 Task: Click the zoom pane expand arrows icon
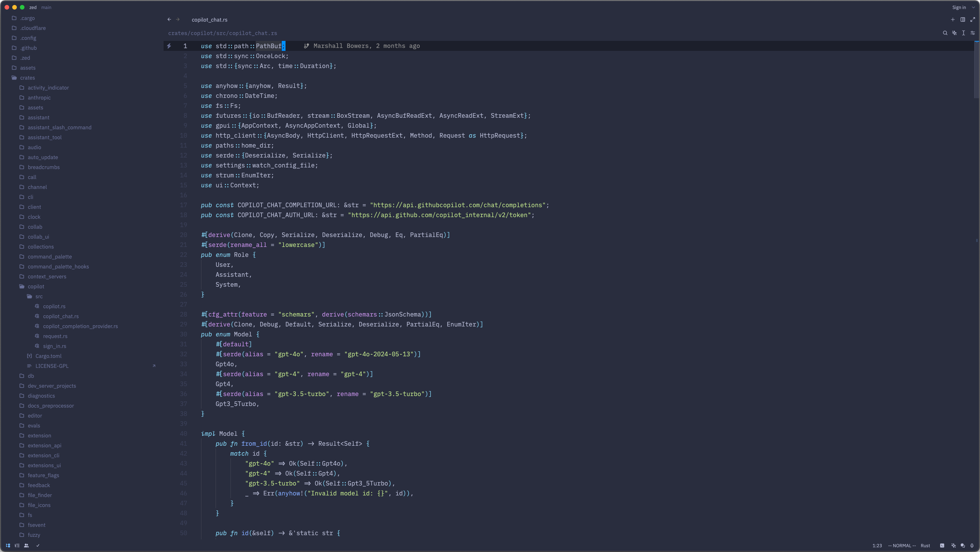coord(973,19)
